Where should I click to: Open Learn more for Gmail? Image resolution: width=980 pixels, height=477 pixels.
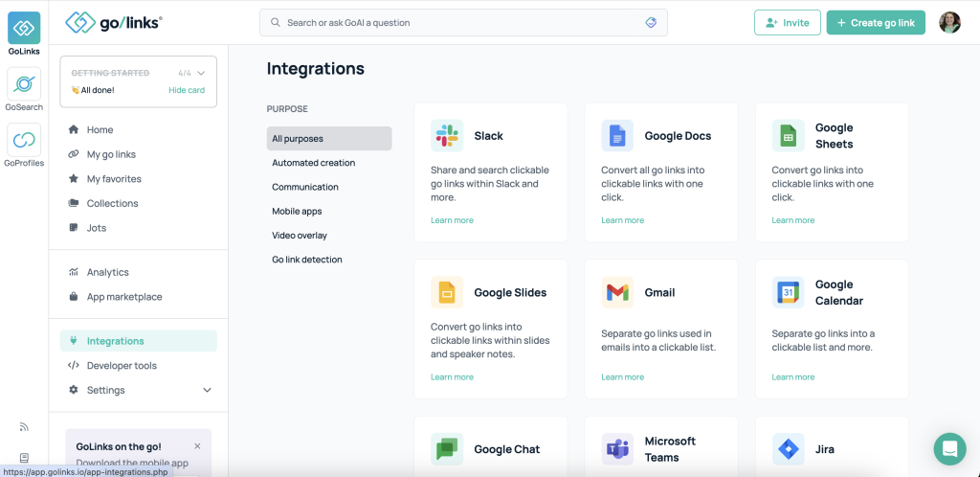pos(622,377)
